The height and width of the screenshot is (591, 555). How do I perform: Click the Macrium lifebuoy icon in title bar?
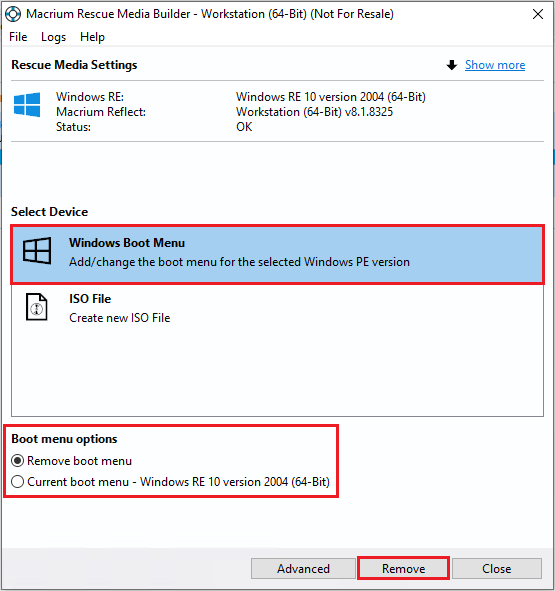13,14
